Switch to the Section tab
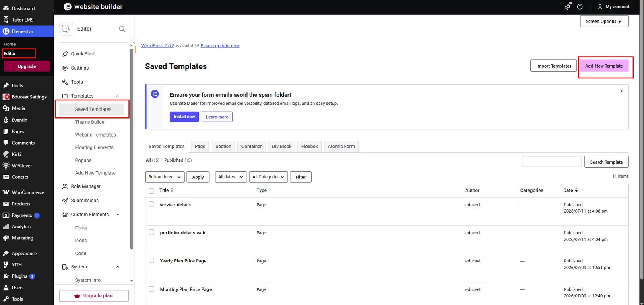 (x=223, y=147)
